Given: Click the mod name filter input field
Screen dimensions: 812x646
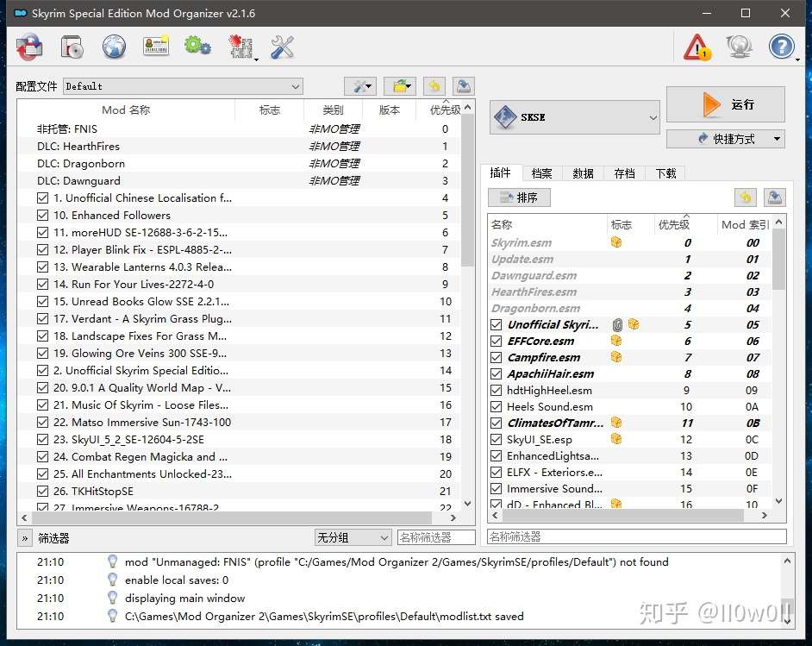Looking at the screenshot, I should [x=436, y=537].
